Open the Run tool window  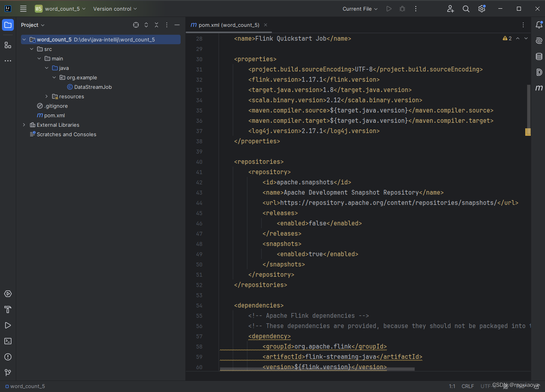coord(8,325)
